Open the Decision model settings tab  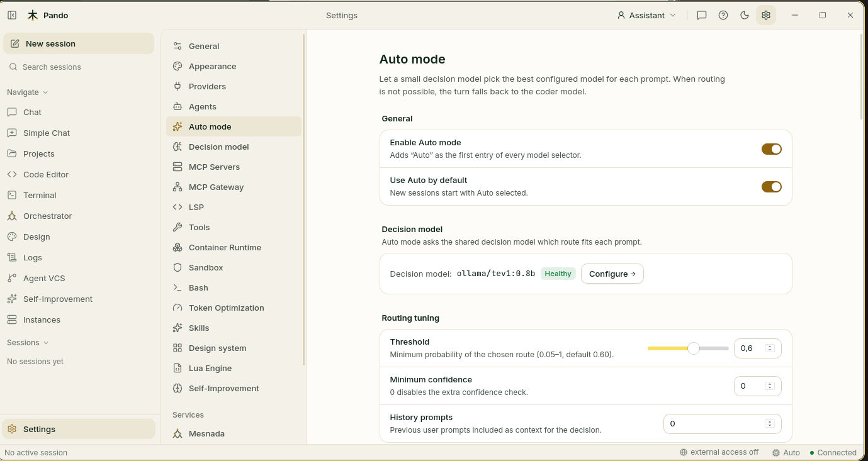coord(234,147)
